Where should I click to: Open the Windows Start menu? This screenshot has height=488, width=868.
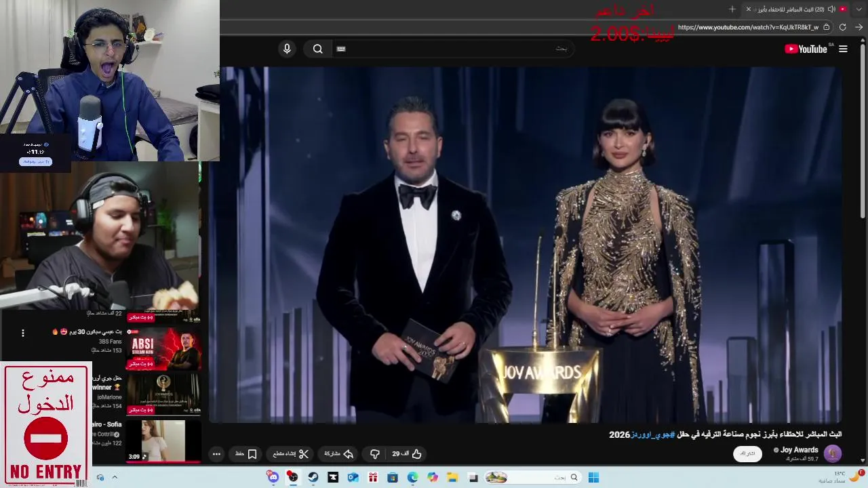coord(593,477)
